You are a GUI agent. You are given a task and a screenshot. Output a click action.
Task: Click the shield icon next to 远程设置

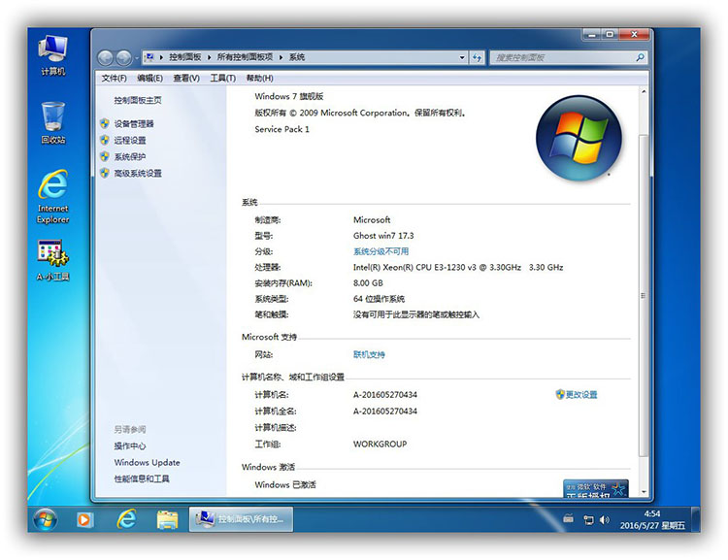tap(105, 140)
